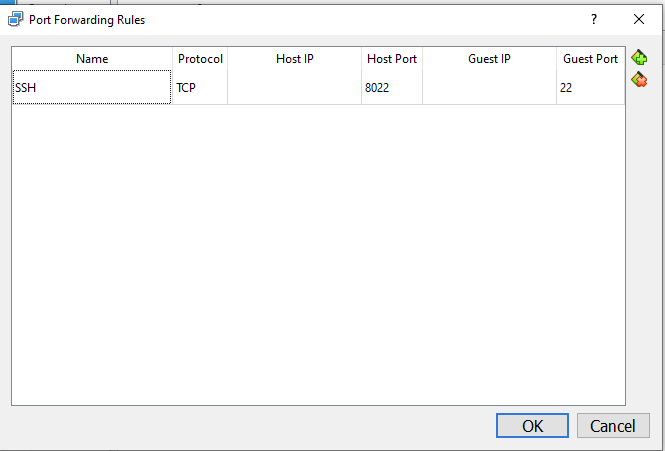Close the Port Forwarding Rules dialog
Screen dimensions: 665x451
tap(639, 19)
